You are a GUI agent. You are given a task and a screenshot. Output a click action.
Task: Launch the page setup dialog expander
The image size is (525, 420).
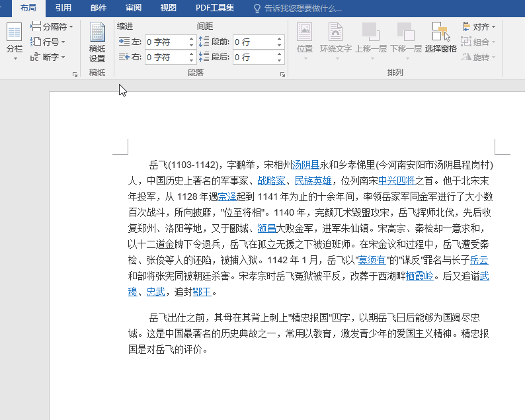[75, 74]
